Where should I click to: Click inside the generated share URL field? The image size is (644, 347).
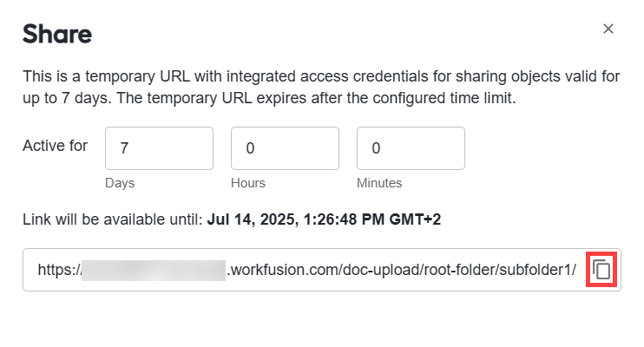coord(322,270)
